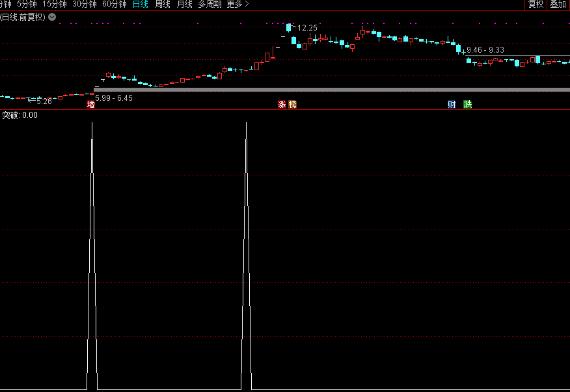Select the 60分钟 chart period
570x392 pixels.
tap(115, 5)
